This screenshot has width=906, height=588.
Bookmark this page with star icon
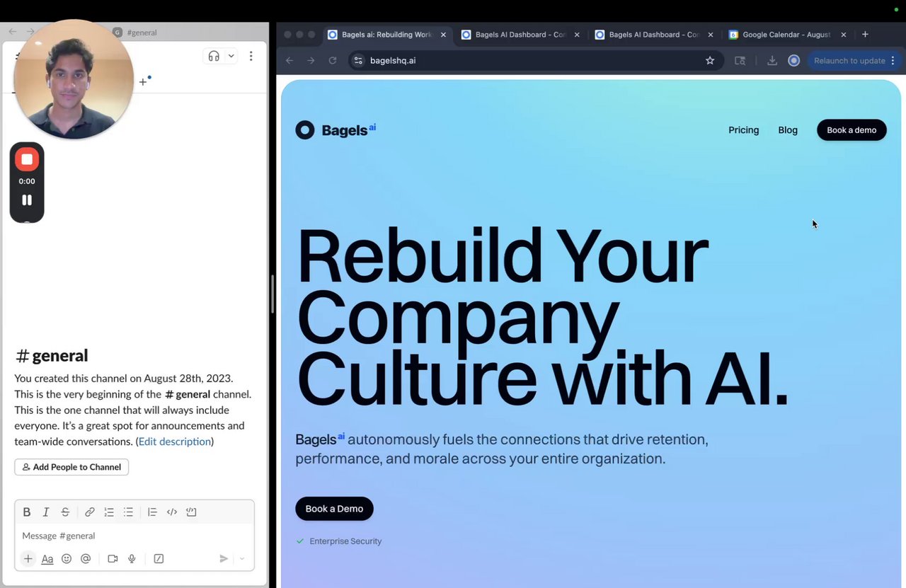pos(710,61)
